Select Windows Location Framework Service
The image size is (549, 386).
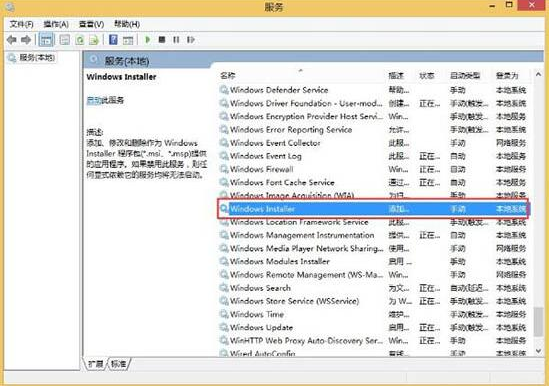click(373, 222)
